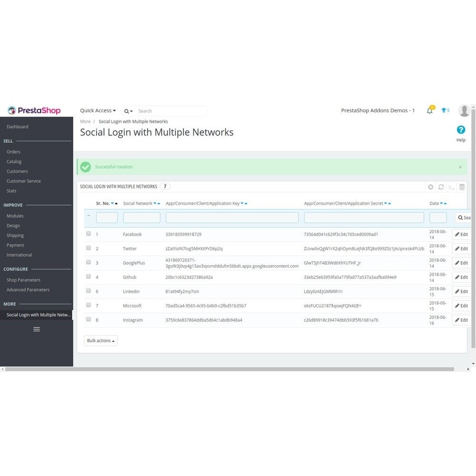
Task: Export to SQL Manager database icon
Action: click(x=462, y=187)
